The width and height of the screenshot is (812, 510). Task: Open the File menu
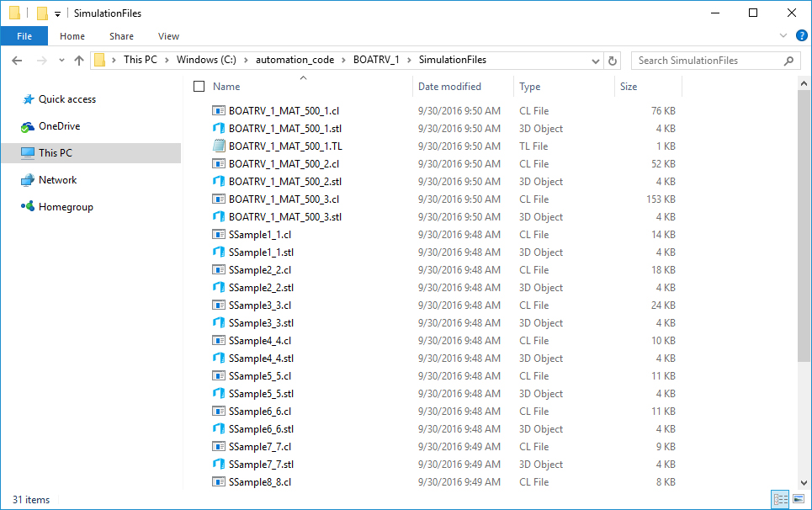[x=24, y=36]
